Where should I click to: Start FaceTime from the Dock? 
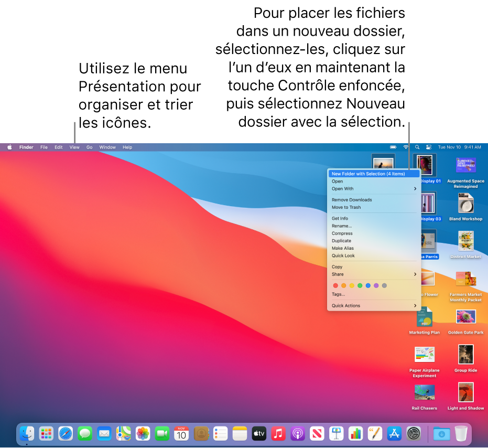(162, 433)
